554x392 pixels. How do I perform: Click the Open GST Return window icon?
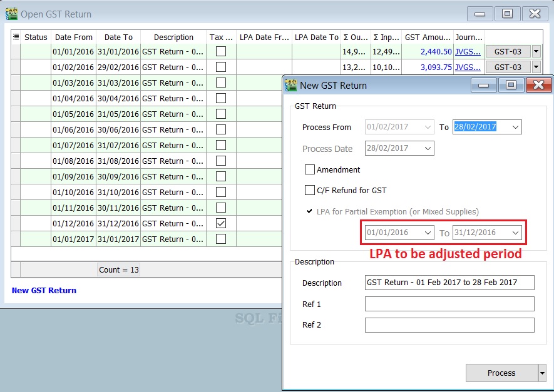(11, 14)
